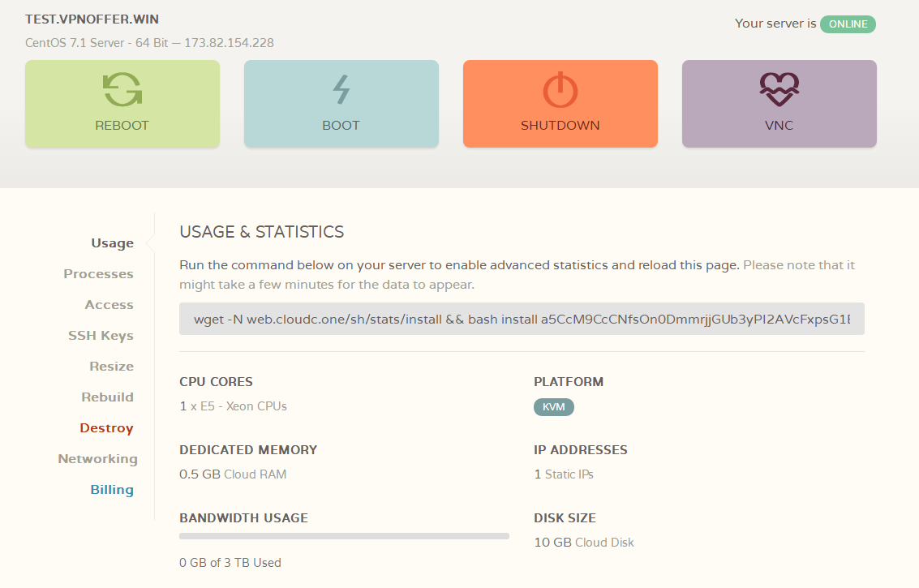The width and height of the screenshot is (919, 588).
Task: Click the DISK SIZE label
Action: (565, 517)
